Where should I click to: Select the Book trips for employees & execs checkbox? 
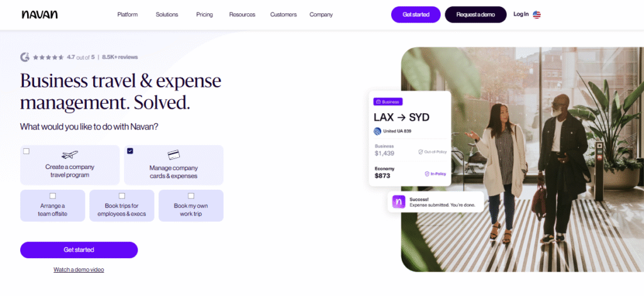pyautogui.click(x=121, y=195)
